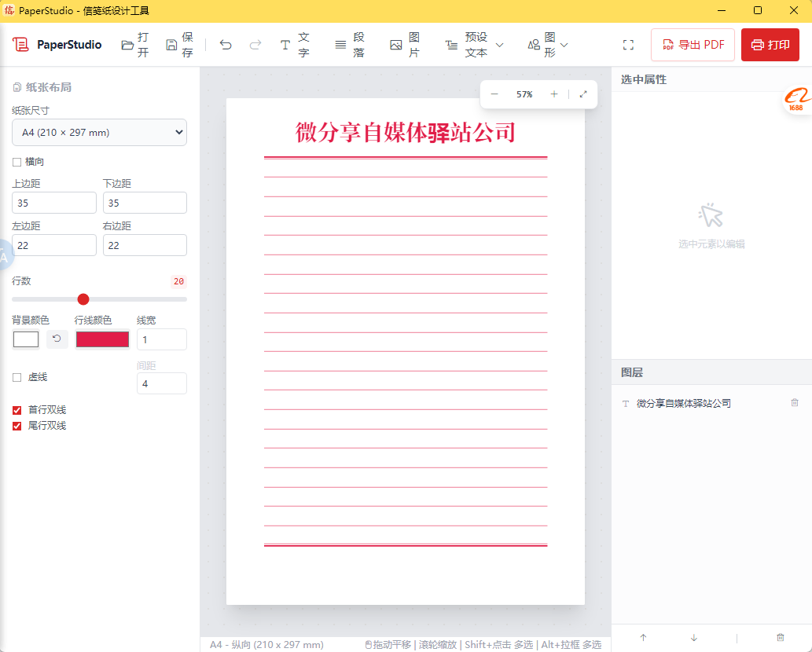Click the 1688 floating badge icon
The width and height of the screenshot is (812, 652).
pyautogui.click(x=797, y=100)
